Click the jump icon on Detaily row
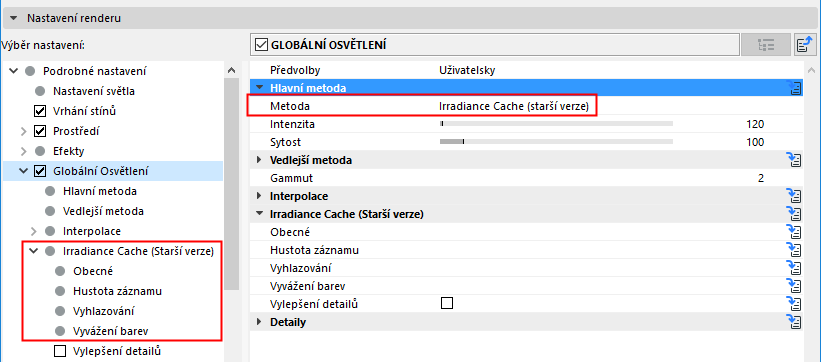 click(x=794, y=322)
